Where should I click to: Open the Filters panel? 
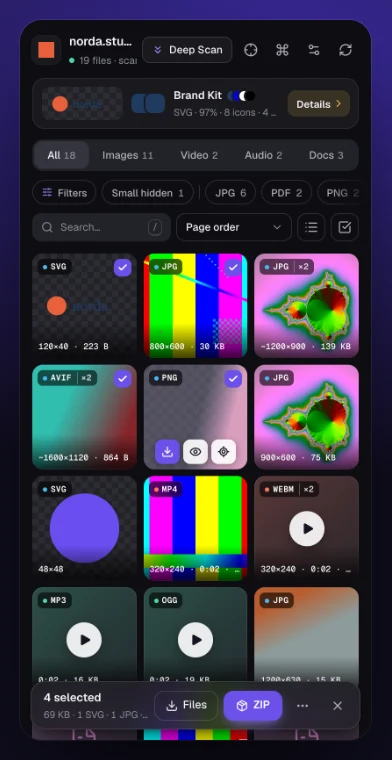tap(64, 193)
